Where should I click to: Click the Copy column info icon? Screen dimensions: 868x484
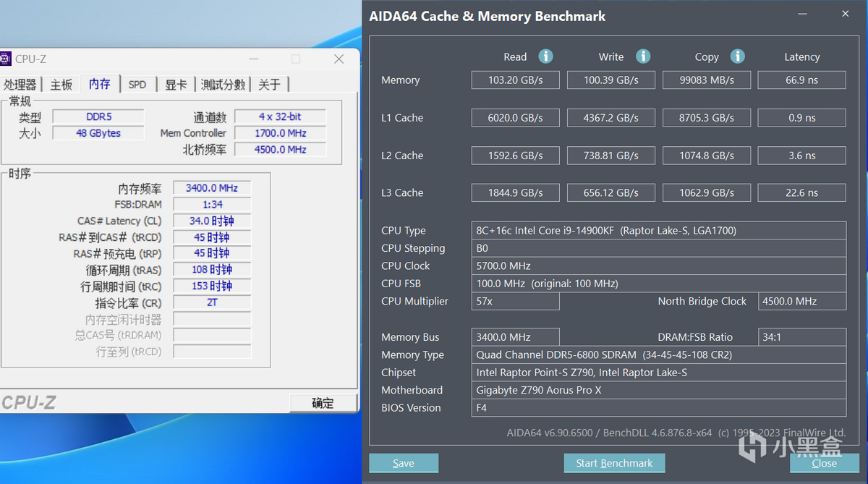point(738,56)
